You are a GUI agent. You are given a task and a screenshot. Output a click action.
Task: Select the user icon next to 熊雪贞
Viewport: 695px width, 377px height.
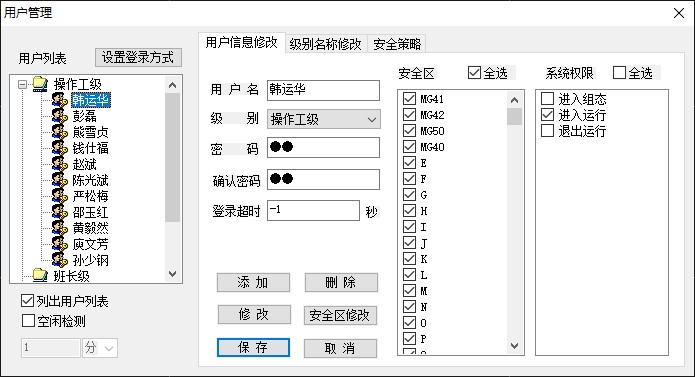(x=60, y=132)
